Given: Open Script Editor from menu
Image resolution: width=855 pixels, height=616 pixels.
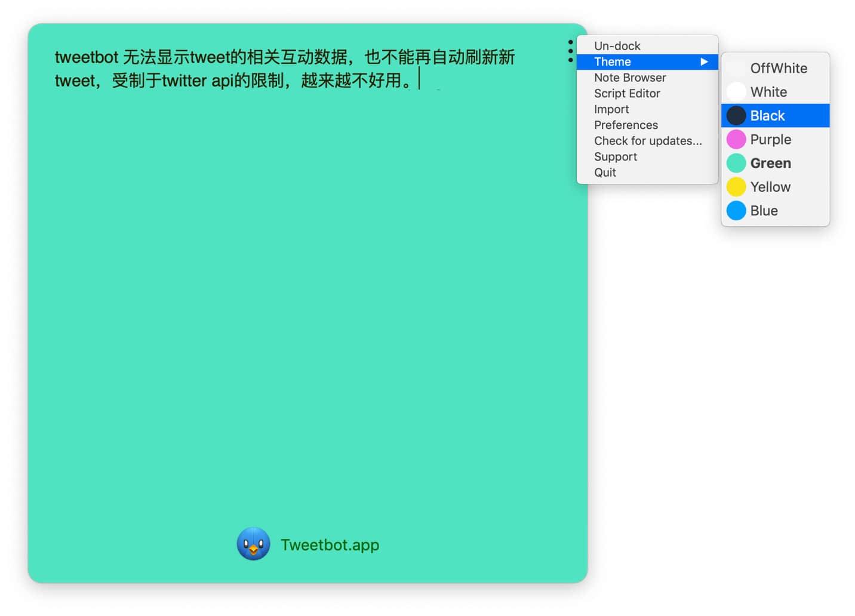Looking at the screenshot, I should tap(647, 93).
